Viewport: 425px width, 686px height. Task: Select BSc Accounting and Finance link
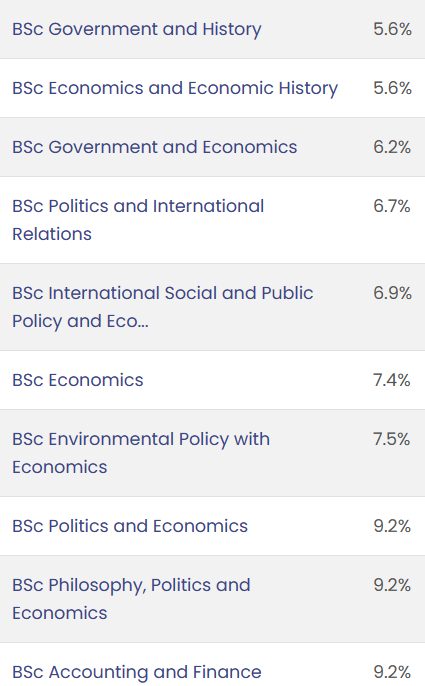(137, 672)
